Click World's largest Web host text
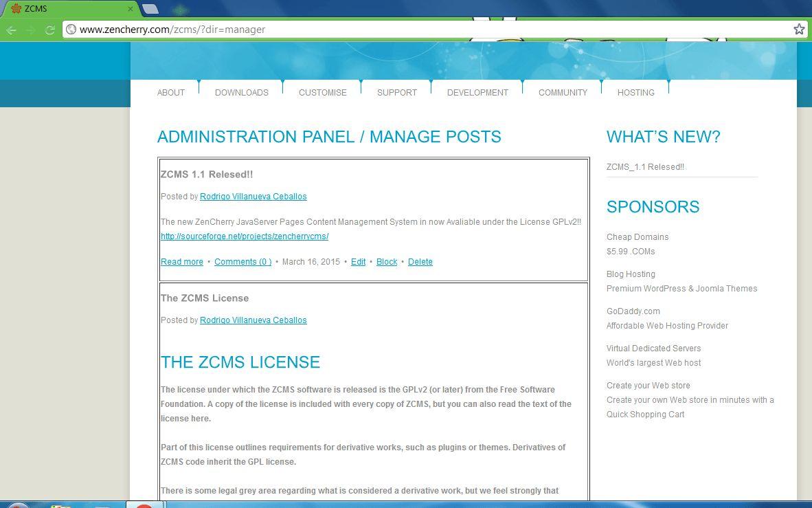Image resolution: width=812 pixels, height=508 pixels. 653,363
